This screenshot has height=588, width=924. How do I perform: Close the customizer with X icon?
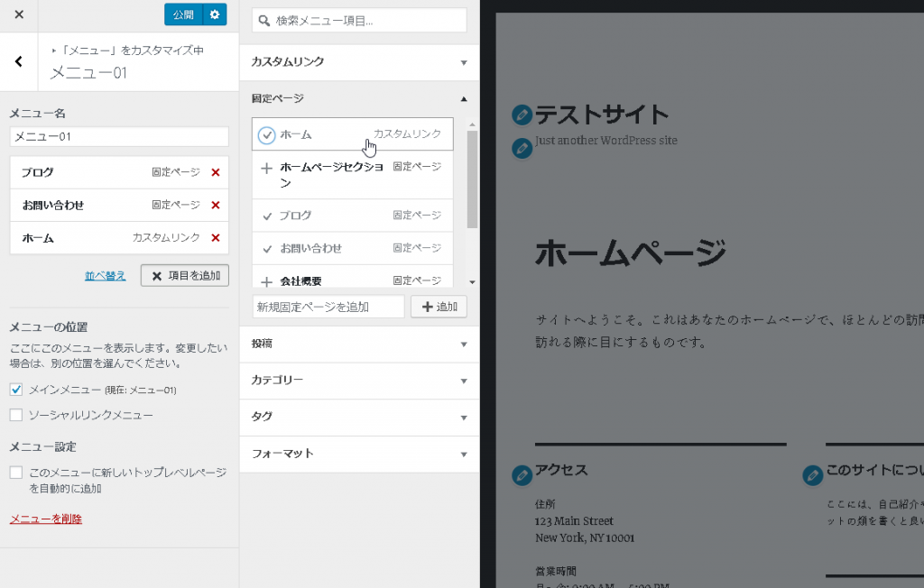coord(19,14)
